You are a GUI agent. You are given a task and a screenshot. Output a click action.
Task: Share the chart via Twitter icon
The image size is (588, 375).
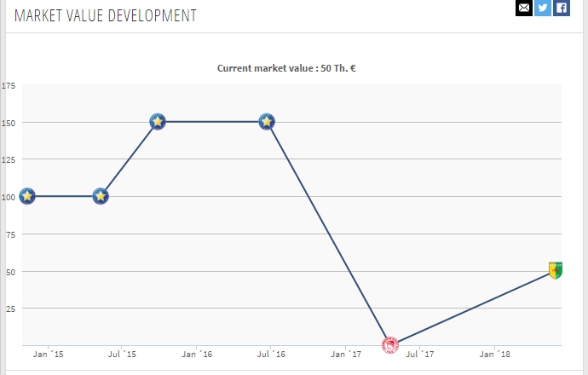[542, 8]
